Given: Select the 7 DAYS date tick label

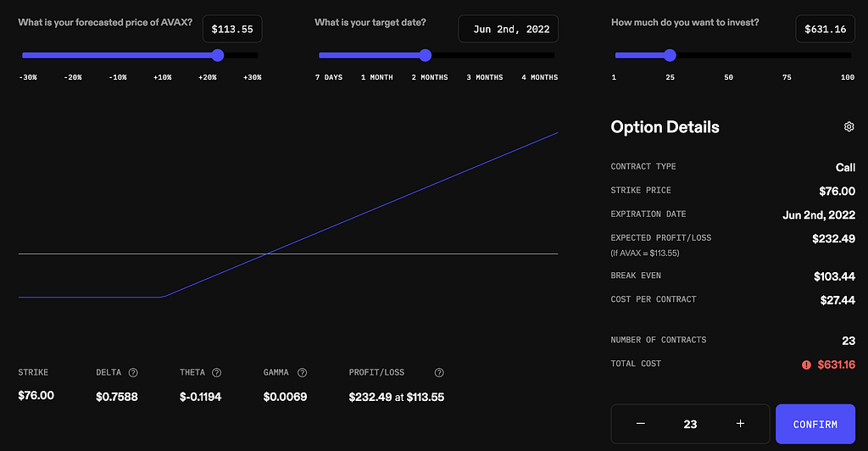Looking at the screenshot, I should click(329, 77).
